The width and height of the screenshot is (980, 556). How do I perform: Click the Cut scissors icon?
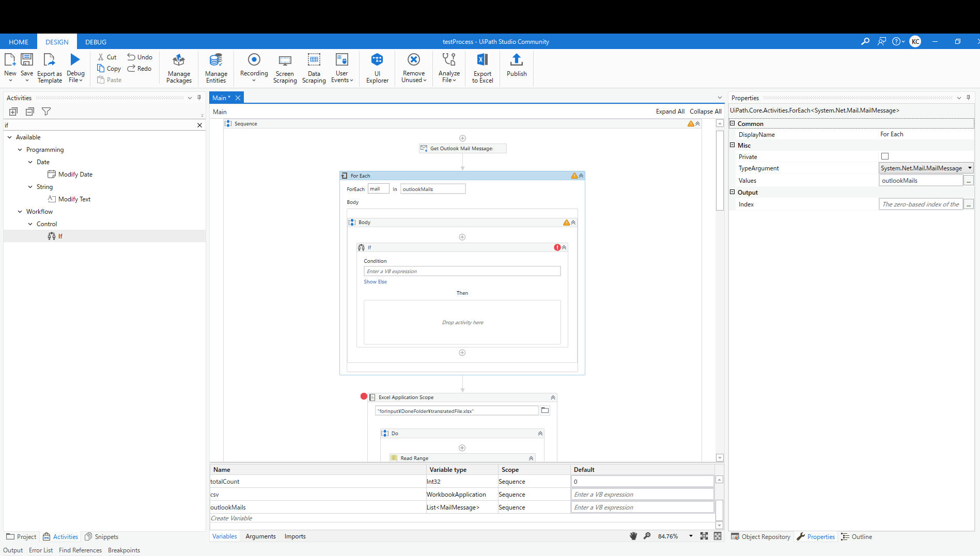pyautogui.click(x=101, y=57)
